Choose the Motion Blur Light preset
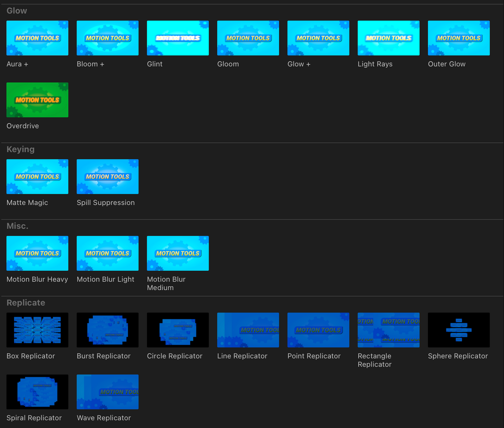The image size is (504, 428). pos(107,253)
